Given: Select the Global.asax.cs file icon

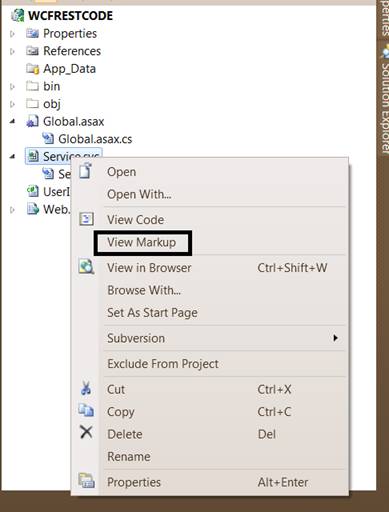Looking at the screenshot, I should point(48,139).
